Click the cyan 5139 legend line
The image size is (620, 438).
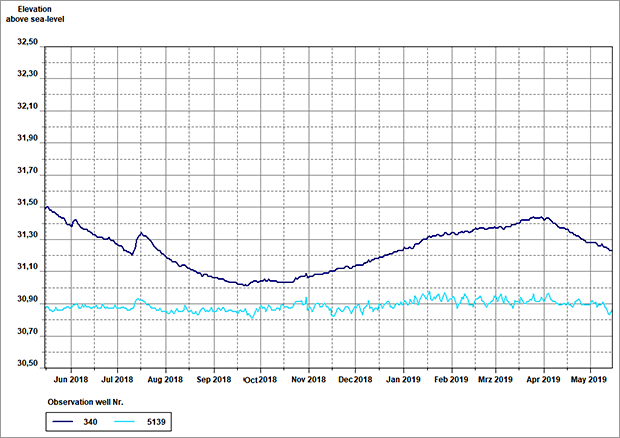point(124,422)
